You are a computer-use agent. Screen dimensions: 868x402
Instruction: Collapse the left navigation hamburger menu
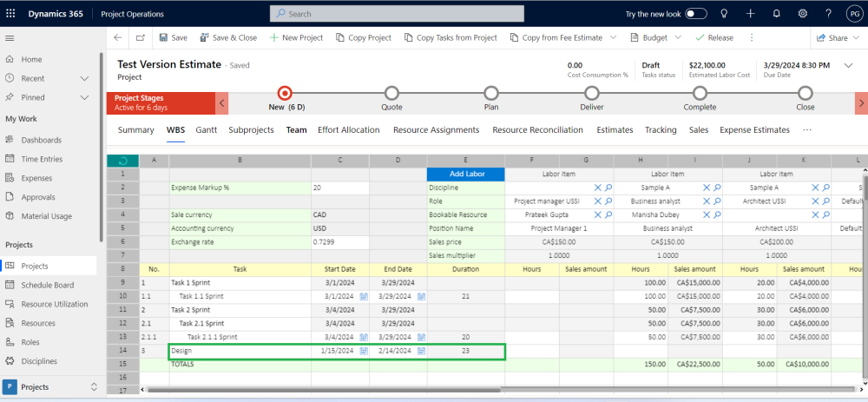[x=10, y=38]
